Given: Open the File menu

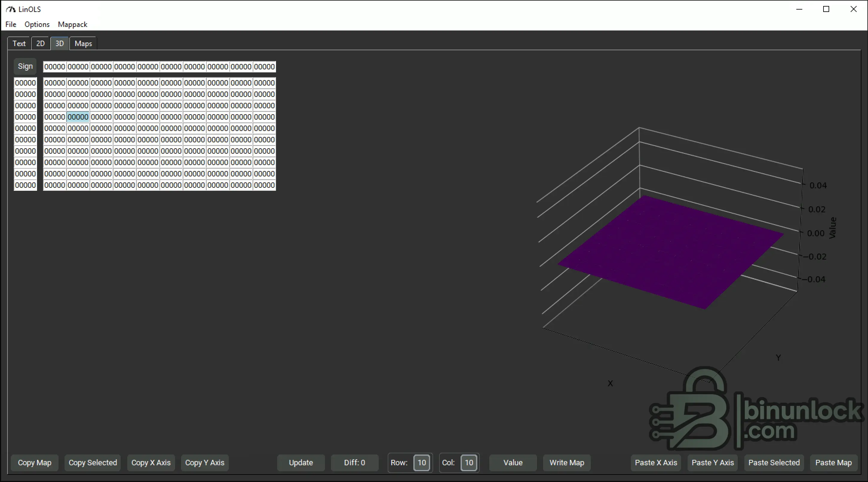Looking at the screenshot, I should pos(11,24).
